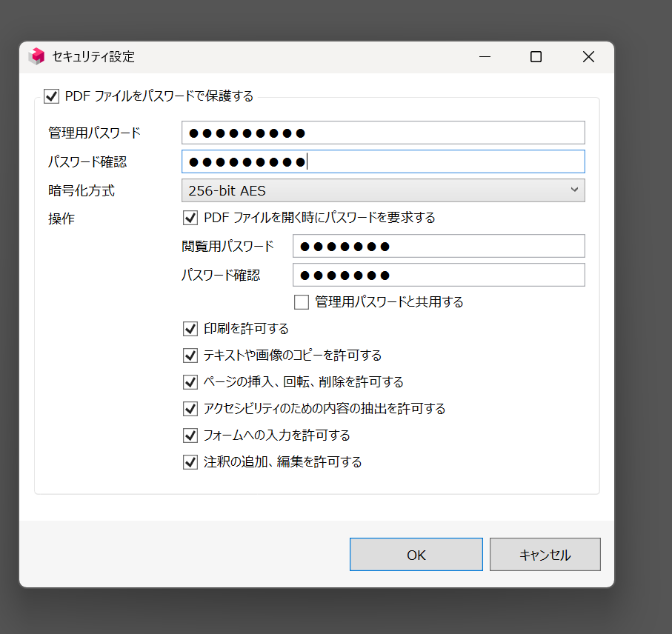Image resolution: width=672 pixels, height=634 pixels.
Task: Disable 注釈の追加、編集を許可する checkbox
Action: [190, 462]
